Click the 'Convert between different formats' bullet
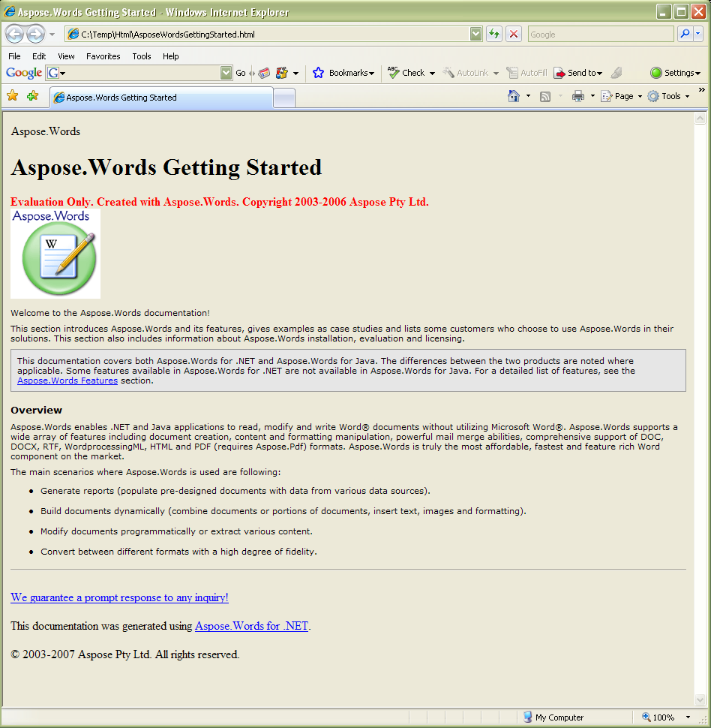The height and width of the screenshot is (728, 711). (x=178, y=552)
